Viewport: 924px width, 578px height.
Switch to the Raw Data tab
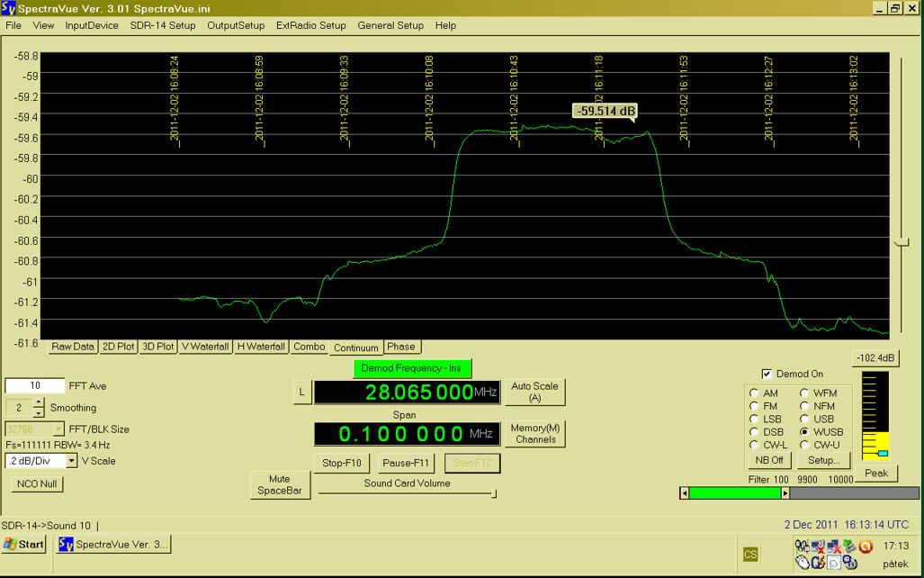point(73,347)
